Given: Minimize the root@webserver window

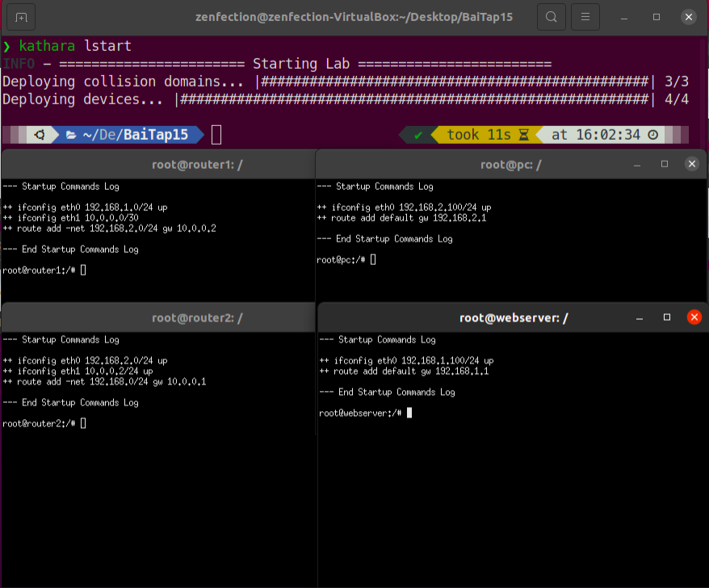Looking at the screenshot, I should [640, 317].
